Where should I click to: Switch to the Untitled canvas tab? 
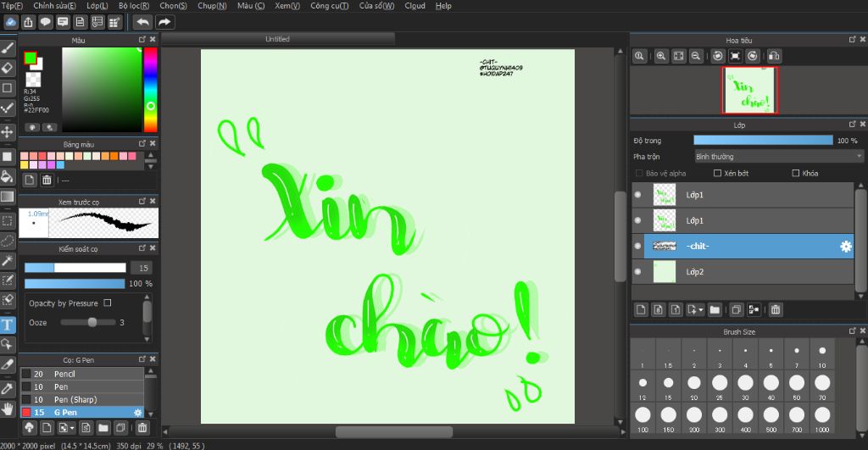coord(277,39)
